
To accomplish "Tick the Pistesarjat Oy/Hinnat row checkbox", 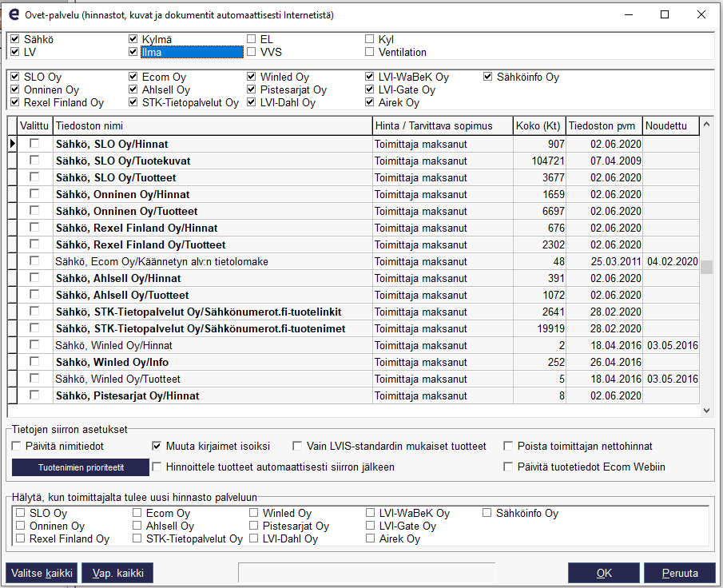I will pos(34,395).
